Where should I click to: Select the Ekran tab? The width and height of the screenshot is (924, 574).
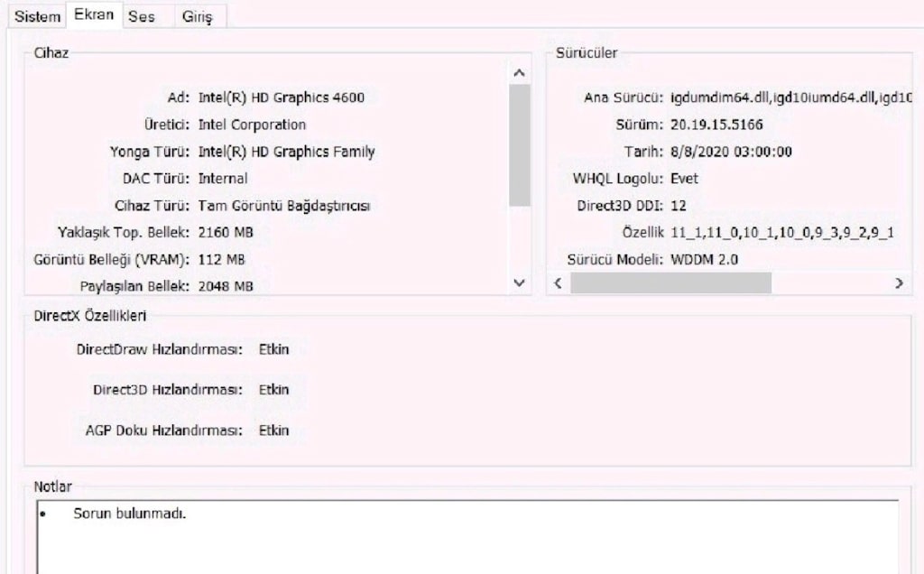pyautogui.click(x=94, y=14)
